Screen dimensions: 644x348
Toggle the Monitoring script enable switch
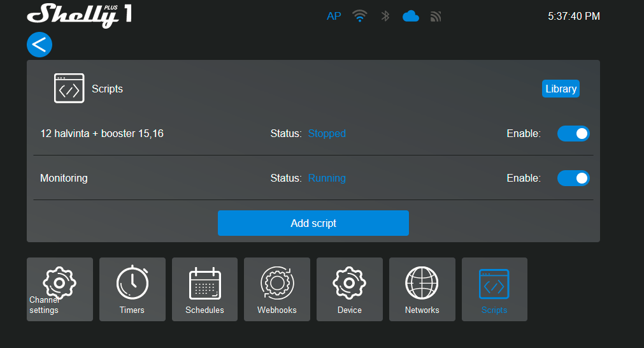coord(573,178)
